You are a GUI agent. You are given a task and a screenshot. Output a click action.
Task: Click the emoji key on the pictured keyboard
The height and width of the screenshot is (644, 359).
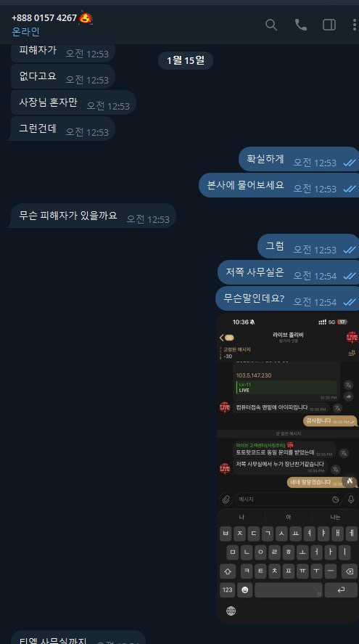245,590
